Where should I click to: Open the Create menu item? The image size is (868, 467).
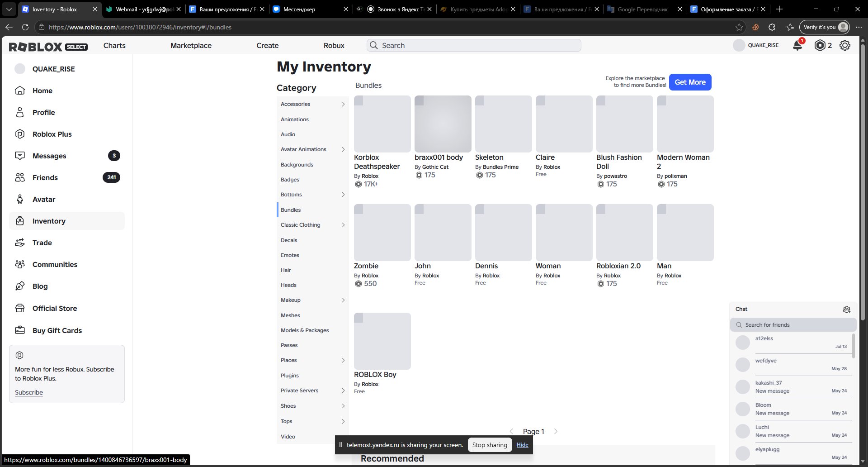click(x=268, y=45)
